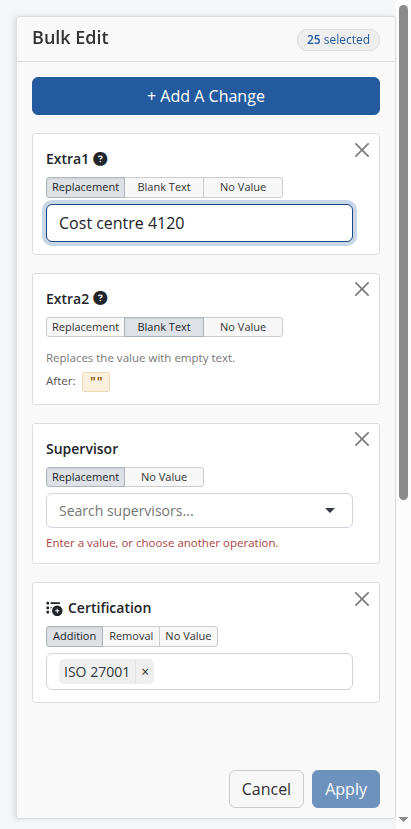Open the Extra2 help tooltip icon
Screen dimensions: 411x829
click(100, 298)
